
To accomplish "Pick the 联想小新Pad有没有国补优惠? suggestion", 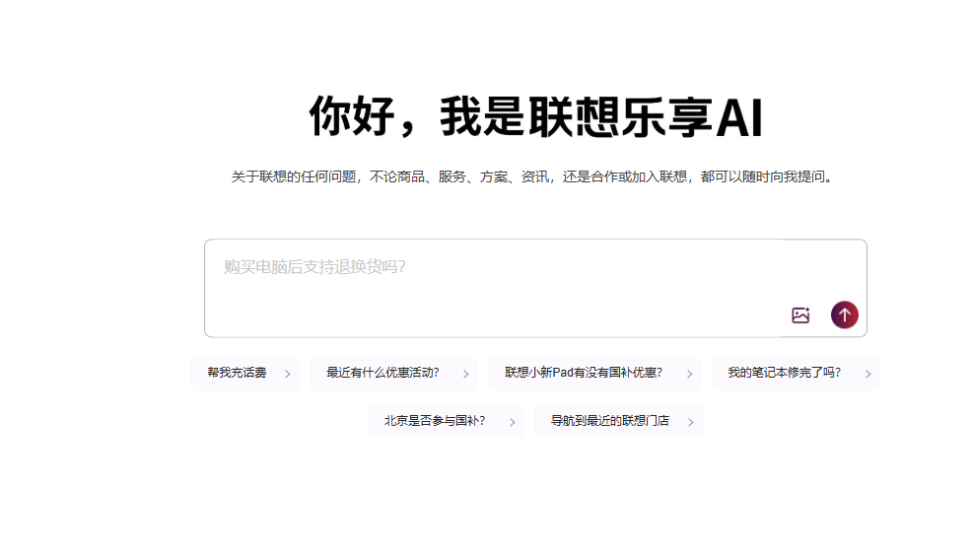I will pyautogui.click(x=594, y=374).
